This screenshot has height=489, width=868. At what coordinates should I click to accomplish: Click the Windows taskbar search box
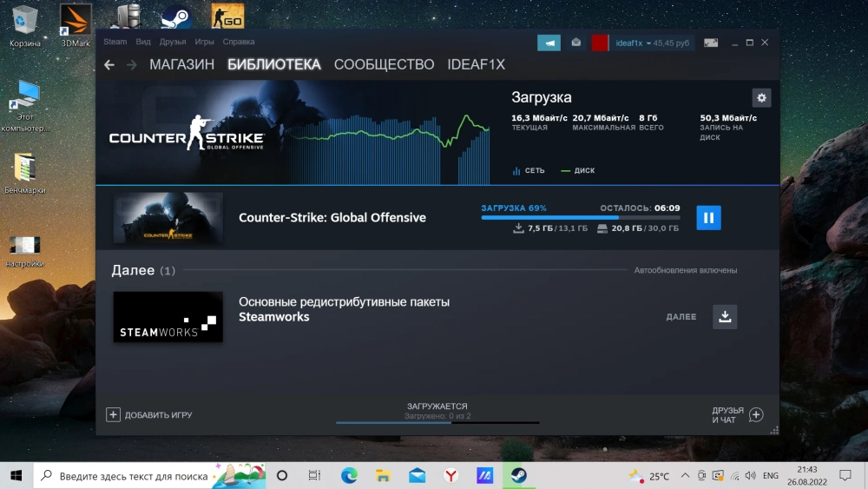(130, 476)
